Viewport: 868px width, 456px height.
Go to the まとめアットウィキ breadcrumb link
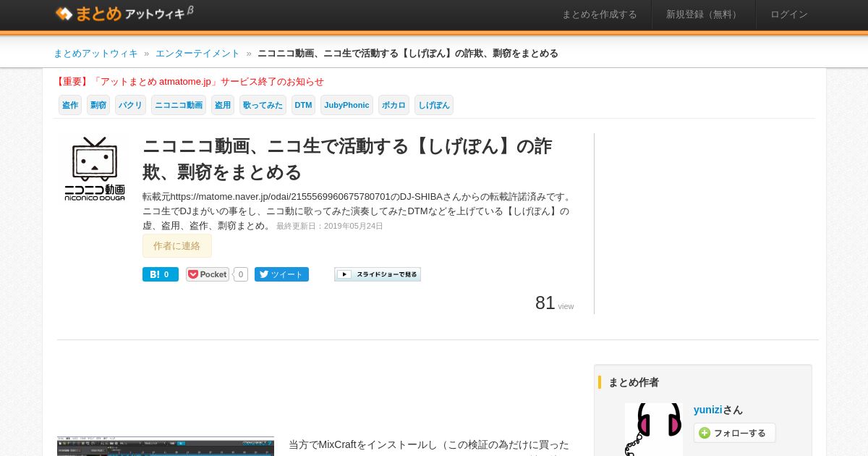point(95,53)
